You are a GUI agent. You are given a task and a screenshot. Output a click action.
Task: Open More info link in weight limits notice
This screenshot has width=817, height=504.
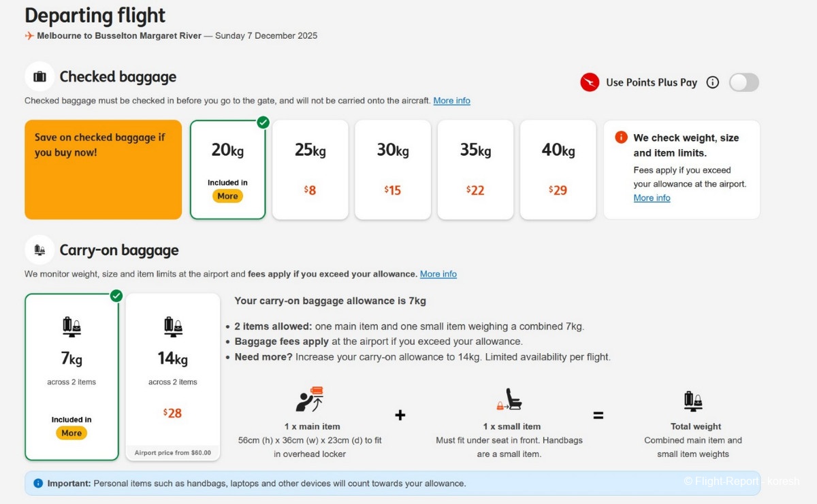652,198
